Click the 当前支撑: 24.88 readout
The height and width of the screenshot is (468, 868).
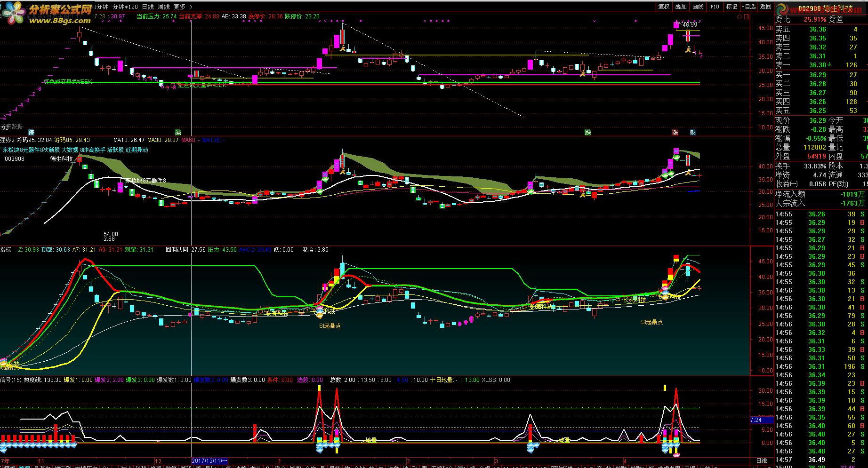(x=199, y=16)
